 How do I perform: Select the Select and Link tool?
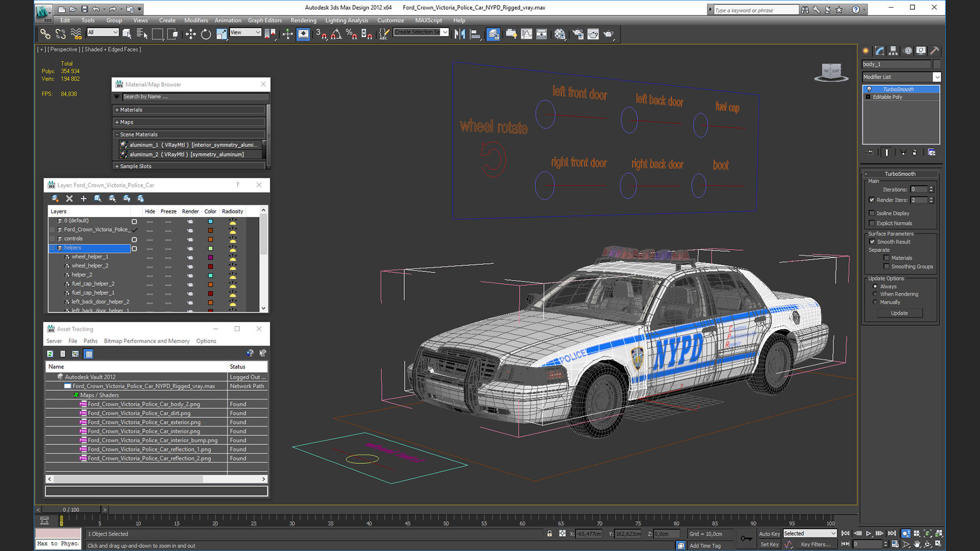(45, 34)
